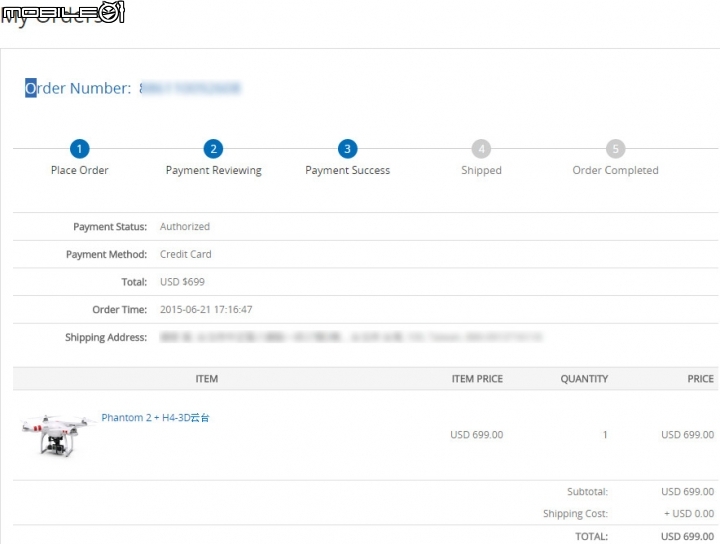This screenshot has height=544, width=720.
Task: Select the Payment Success step label
Action: (348, 170)
